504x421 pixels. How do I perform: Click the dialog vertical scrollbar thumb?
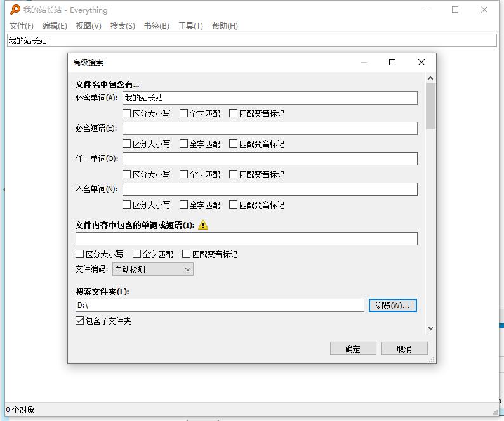click(x=431, y=107)
